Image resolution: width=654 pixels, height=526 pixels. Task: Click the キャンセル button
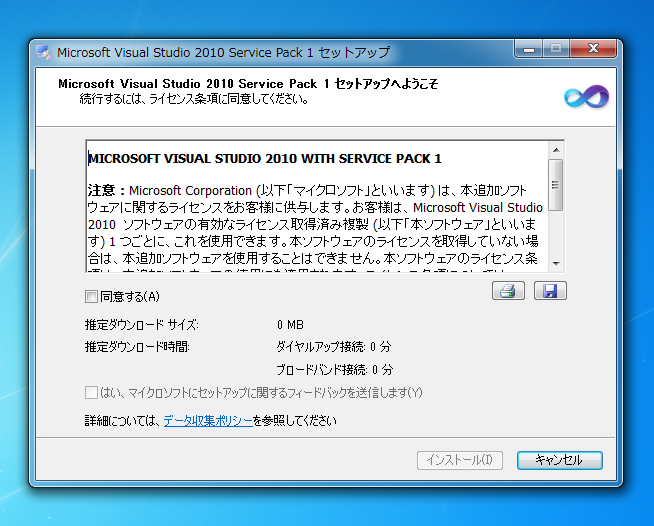(x=560, y=460)
